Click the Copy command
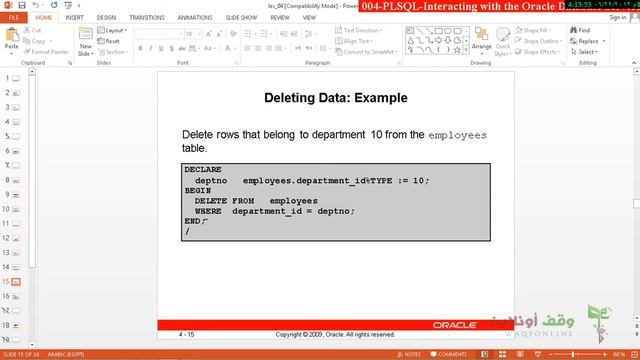The width and height of the screenshot is (640, 360). [x=35, y=41]
